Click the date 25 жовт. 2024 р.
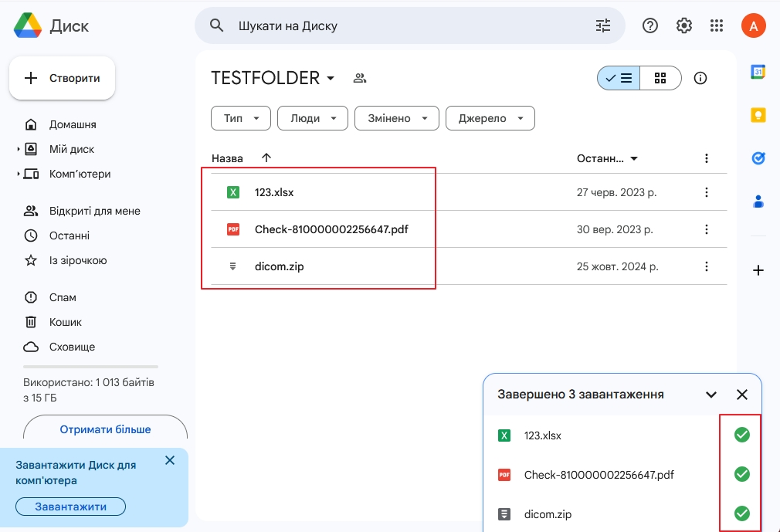Screen dimensions: 780x532 (617, 266)
